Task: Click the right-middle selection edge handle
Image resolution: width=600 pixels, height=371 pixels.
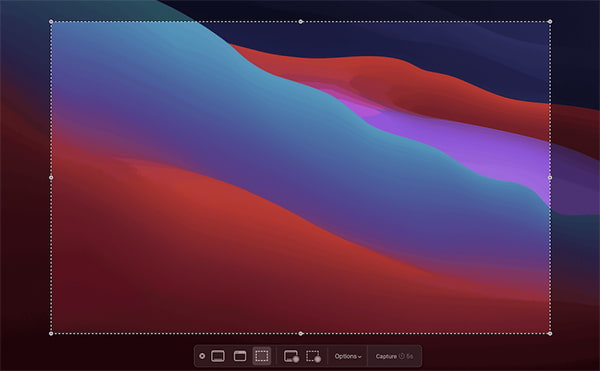Action: pos(550,177)
